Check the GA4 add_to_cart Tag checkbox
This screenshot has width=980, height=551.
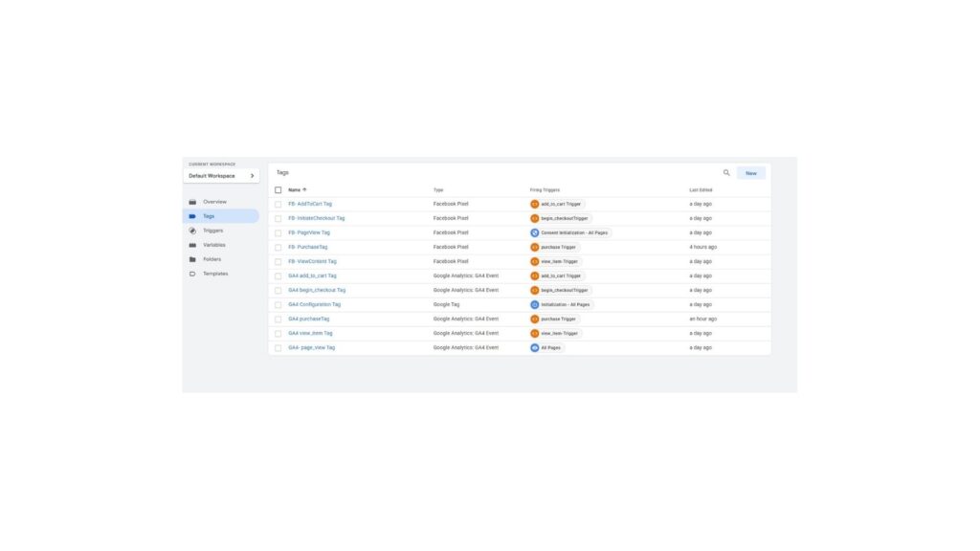tap(278, 276)
